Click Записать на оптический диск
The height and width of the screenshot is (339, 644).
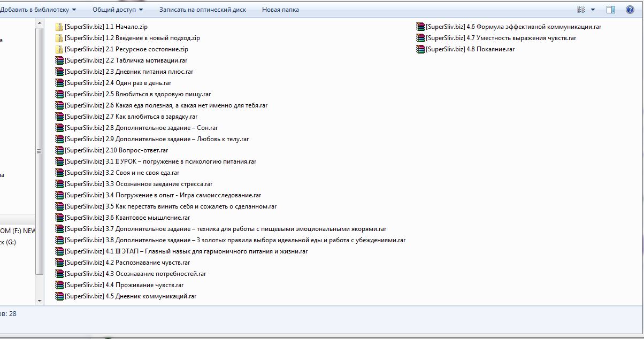[202, 10]
